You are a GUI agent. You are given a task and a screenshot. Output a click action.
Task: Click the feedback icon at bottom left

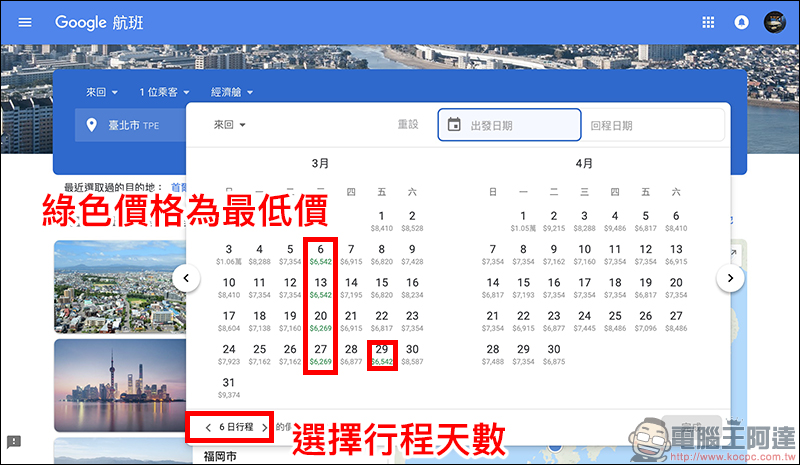point(14,441)
